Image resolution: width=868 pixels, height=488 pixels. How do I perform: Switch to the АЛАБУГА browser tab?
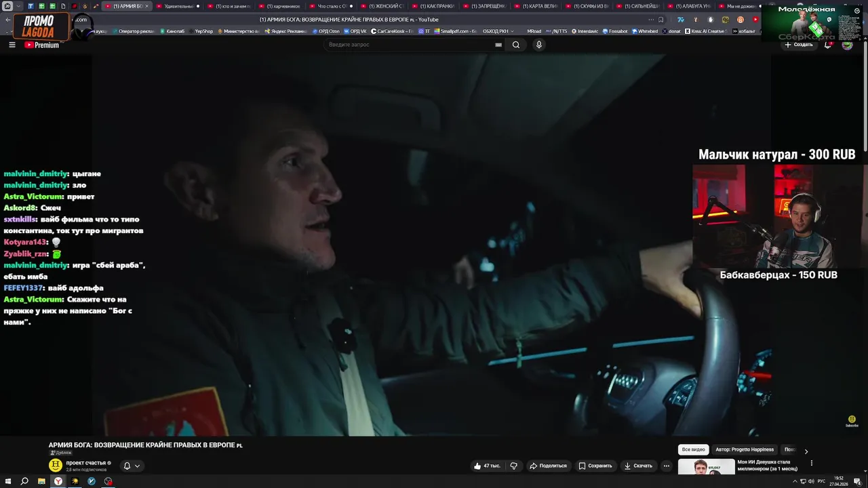[x=689, y=6]
